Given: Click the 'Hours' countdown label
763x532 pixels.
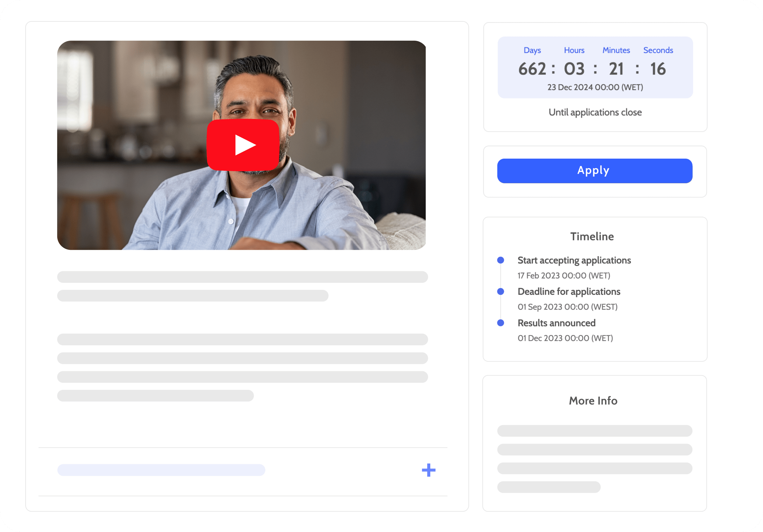Looking at the screenshot, I should click(574, 50).
